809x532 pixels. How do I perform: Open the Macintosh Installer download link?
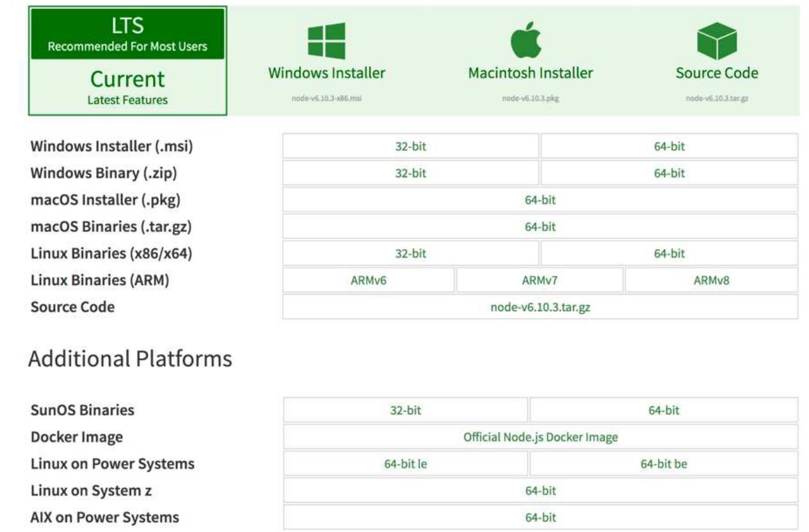point(531,73)
